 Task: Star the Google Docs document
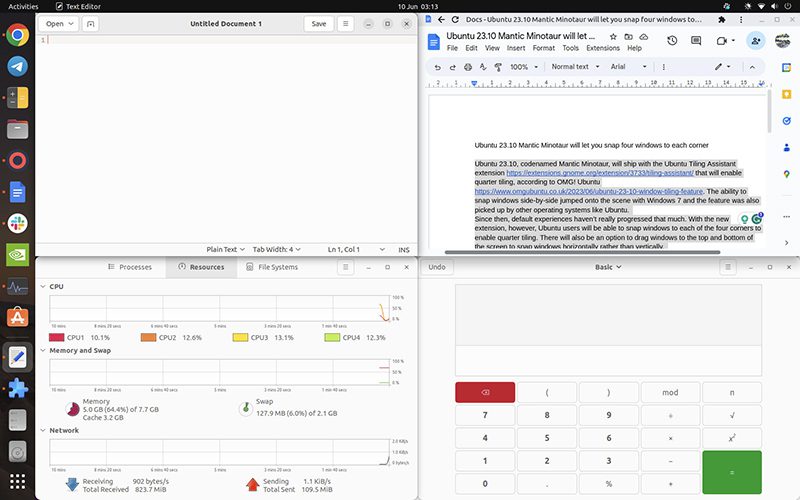(613, 37)
